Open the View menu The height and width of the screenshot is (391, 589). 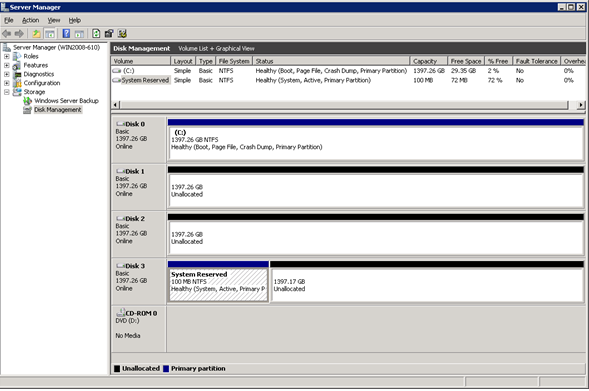[x=54, y=20]
